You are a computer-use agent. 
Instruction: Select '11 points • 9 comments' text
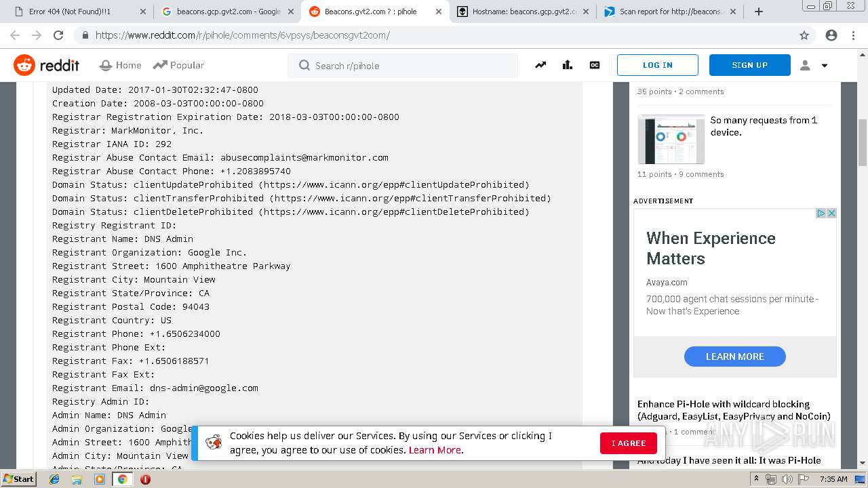coord(680,174)
